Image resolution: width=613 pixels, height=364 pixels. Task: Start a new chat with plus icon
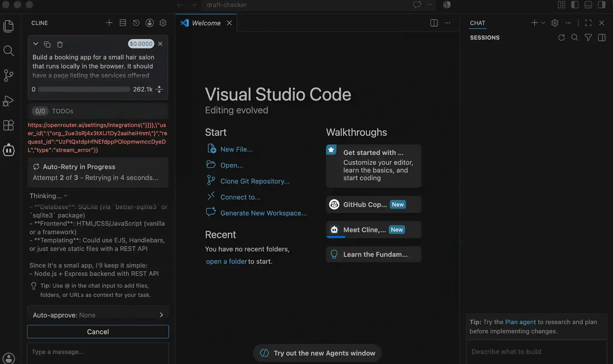point(534,23)
